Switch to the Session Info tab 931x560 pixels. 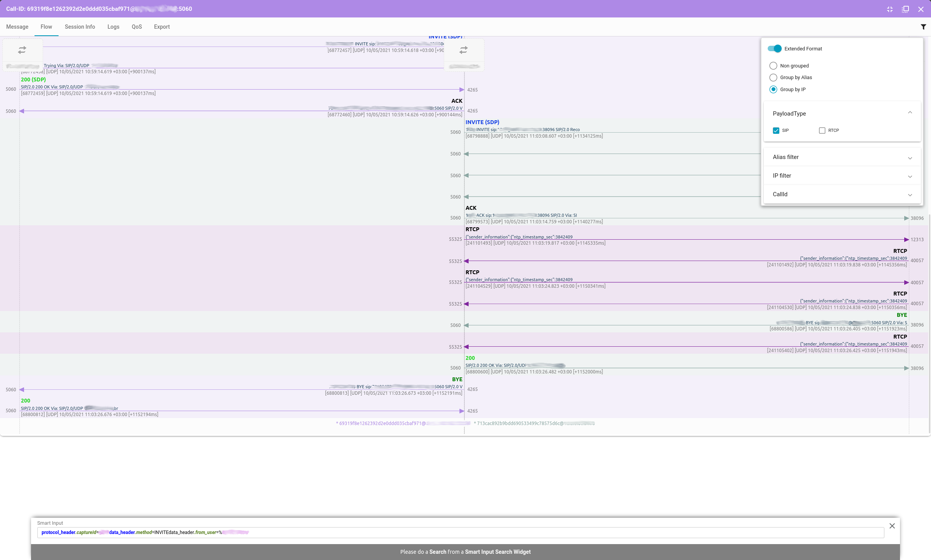(x=80, y=27)
